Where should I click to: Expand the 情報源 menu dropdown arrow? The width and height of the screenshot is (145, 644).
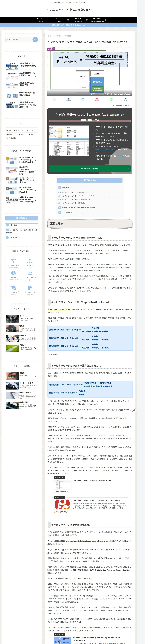[x=106, y=20]
